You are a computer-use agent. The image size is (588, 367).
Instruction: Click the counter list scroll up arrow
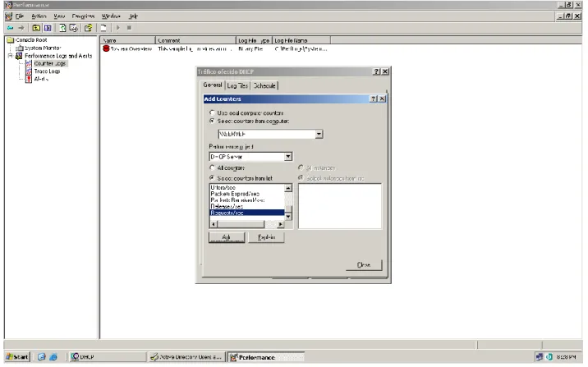[288, 188]
